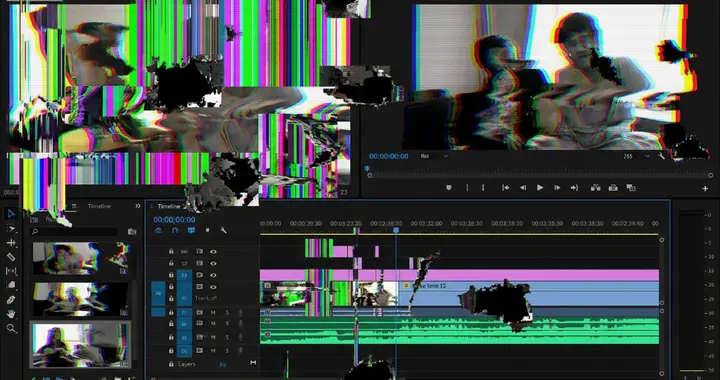Toggle eye icon of topmost video track
This screenshot has height=380, width=720.
tap(213, 251)
